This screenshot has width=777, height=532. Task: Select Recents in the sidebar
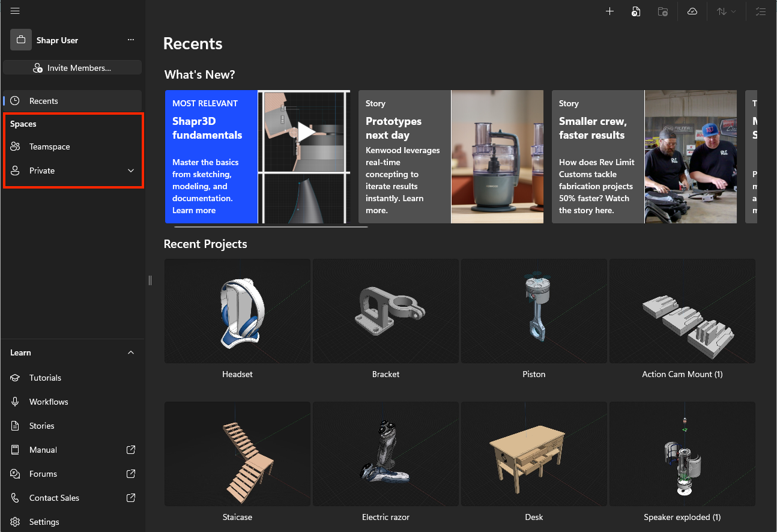(x=73, y=101)
